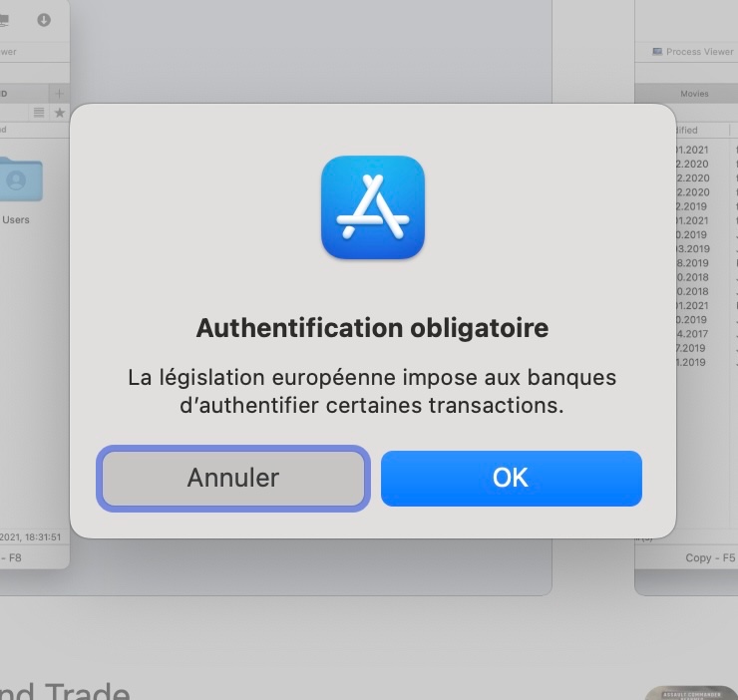
Task: Select the row dated 4.2017 in the right panel
Action: [x=692, y=334]
